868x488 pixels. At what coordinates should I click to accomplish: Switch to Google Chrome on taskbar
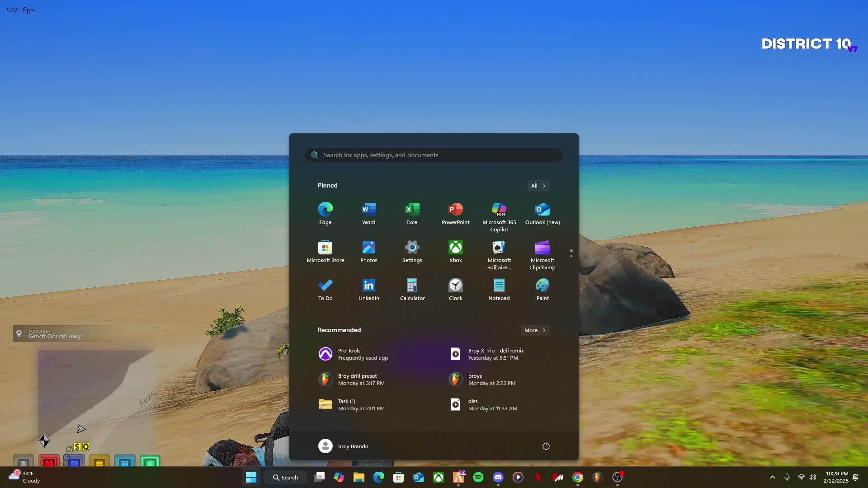tap(578, 477)
